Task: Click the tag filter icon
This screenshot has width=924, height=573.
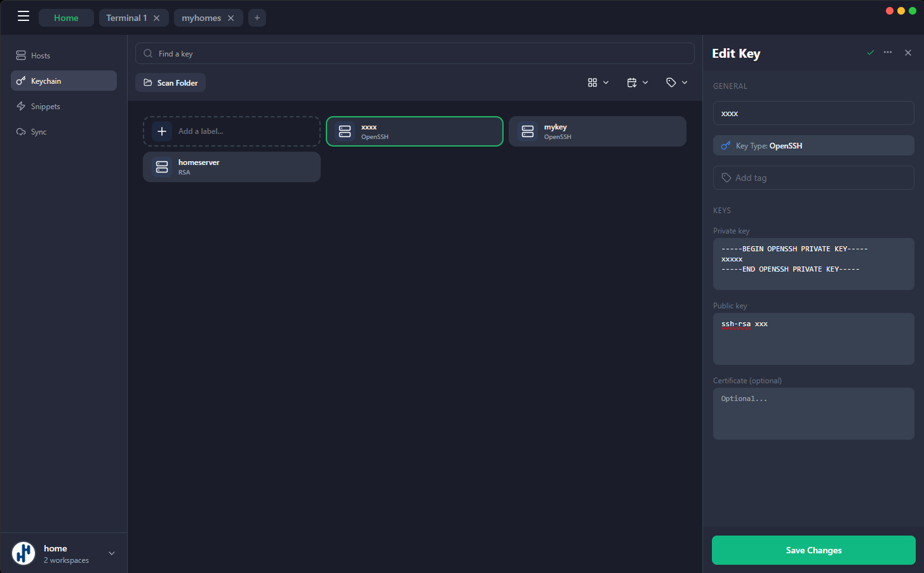Action: [x=672, y=82]
